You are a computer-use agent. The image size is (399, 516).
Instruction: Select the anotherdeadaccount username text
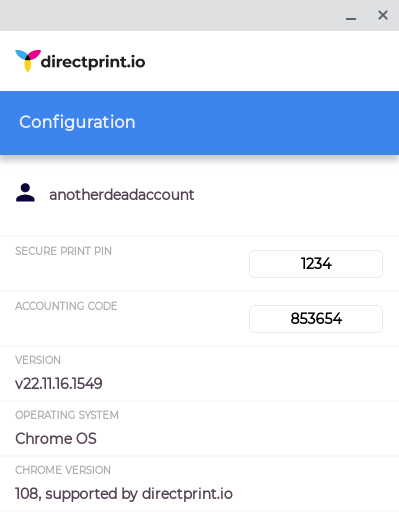point(122,195)
